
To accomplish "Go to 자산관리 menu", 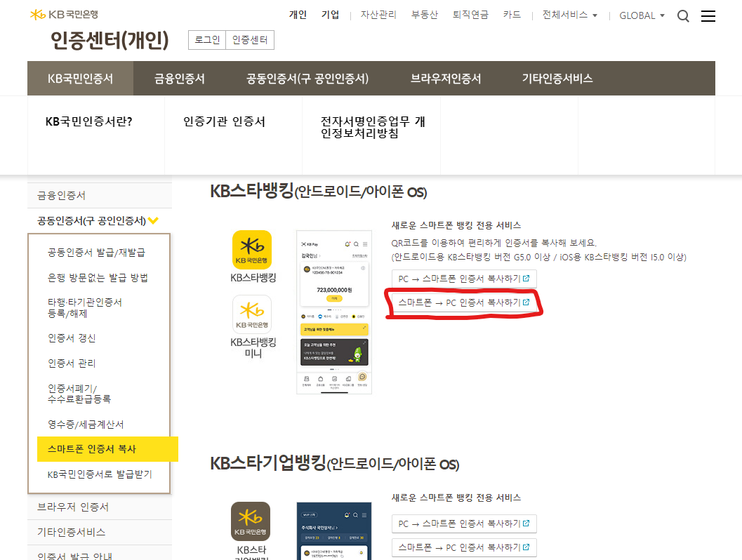I will [x=378, y=15].
